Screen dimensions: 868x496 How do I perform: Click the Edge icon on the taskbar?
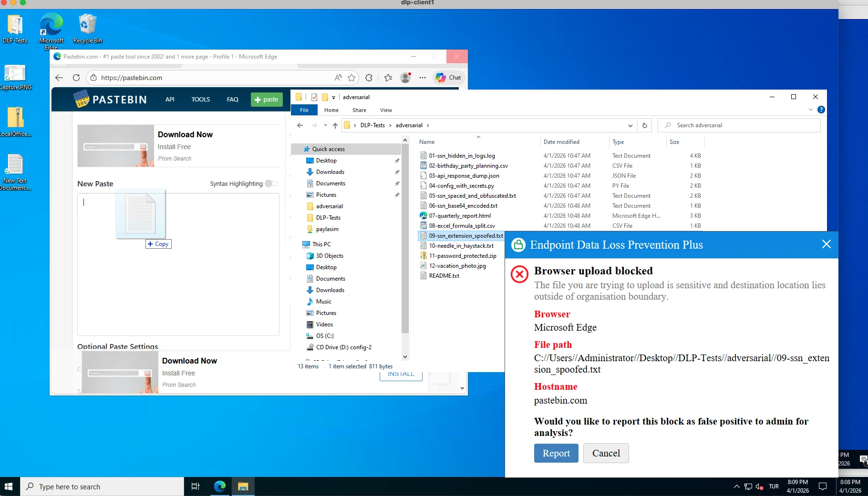point(220,486)
